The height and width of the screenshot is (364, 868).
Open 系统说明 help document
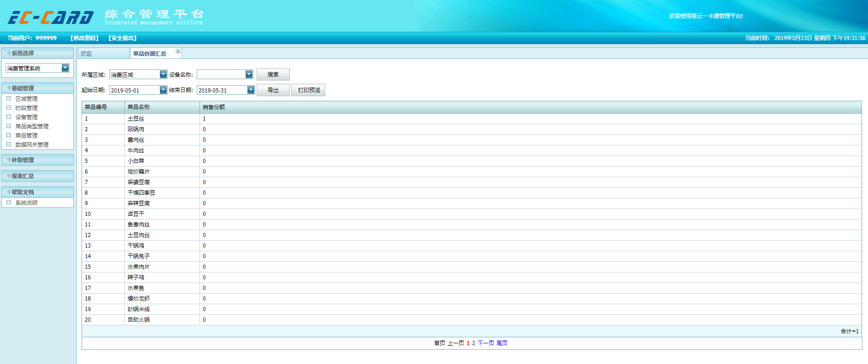point(26,202)
